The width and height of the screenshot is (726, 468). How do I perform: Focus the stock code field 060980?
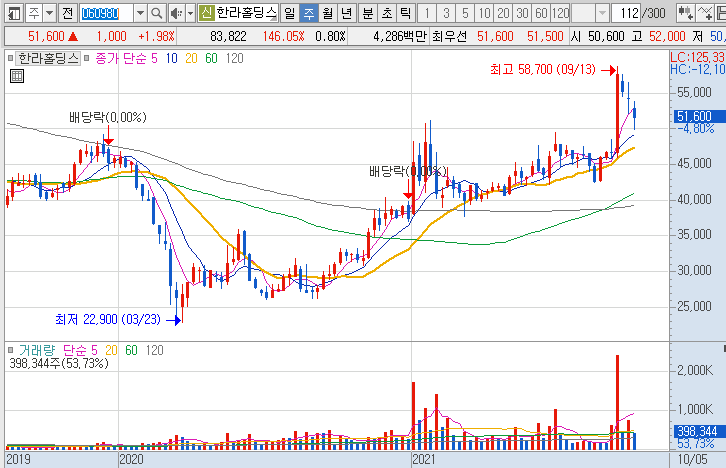click(x=106, y=13)
